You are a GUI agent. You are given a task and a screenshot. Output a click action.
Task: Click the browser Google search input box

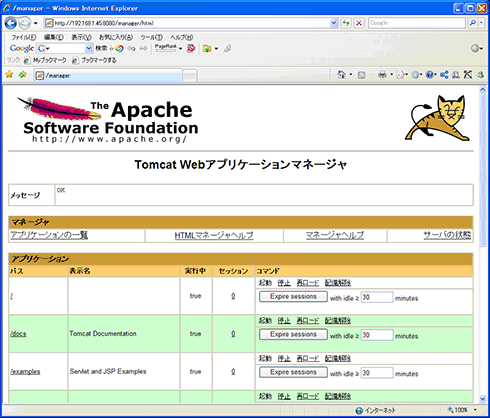tap(417, 23)
